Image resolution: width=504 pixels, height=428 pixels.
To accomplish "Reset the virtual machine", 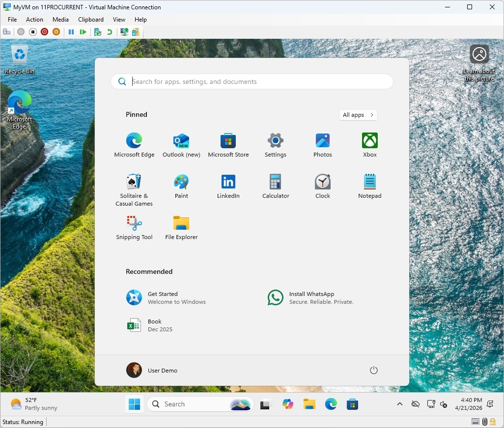I will point(83,32).
